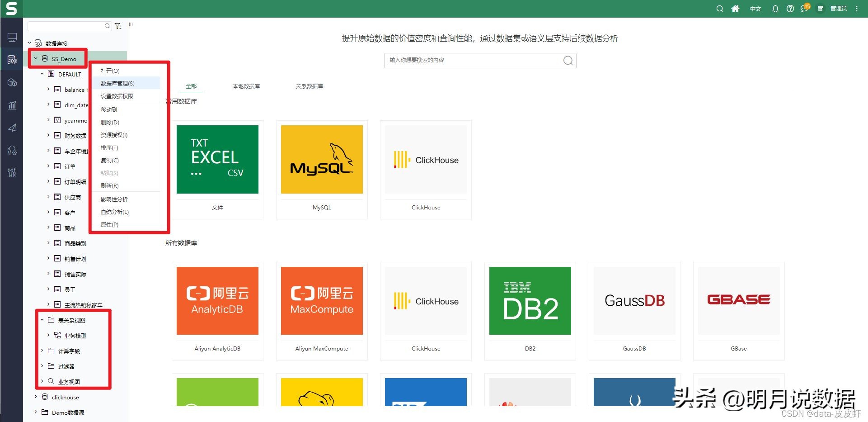Open the notification bell
This screenshot has width=868, height=422.
tap(775, 9)
